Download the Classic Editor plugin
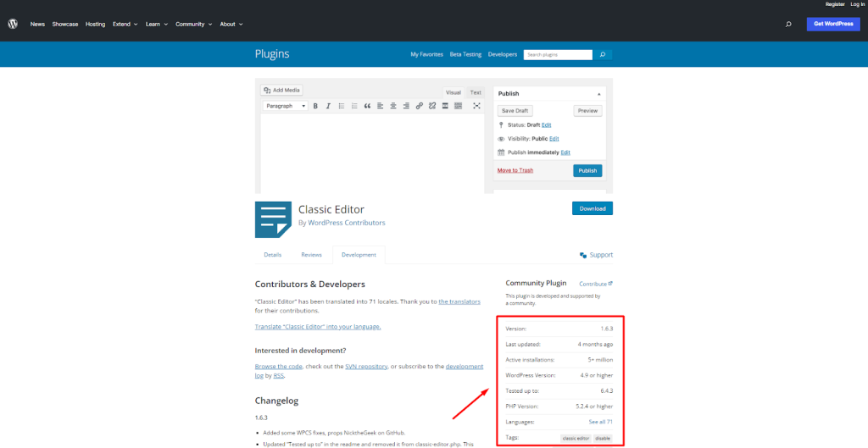 [593, 208]
